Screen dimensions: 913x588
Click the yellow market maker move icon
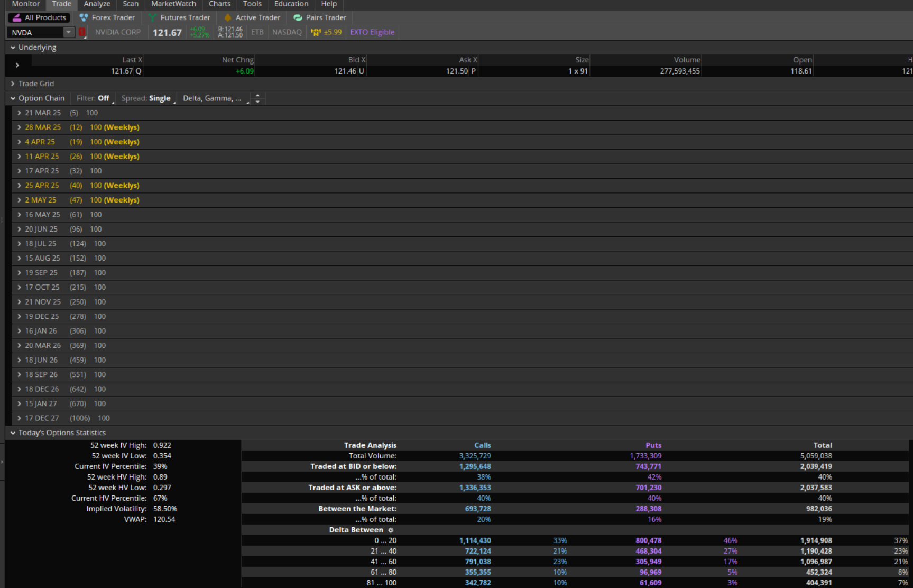click(316, 32)
